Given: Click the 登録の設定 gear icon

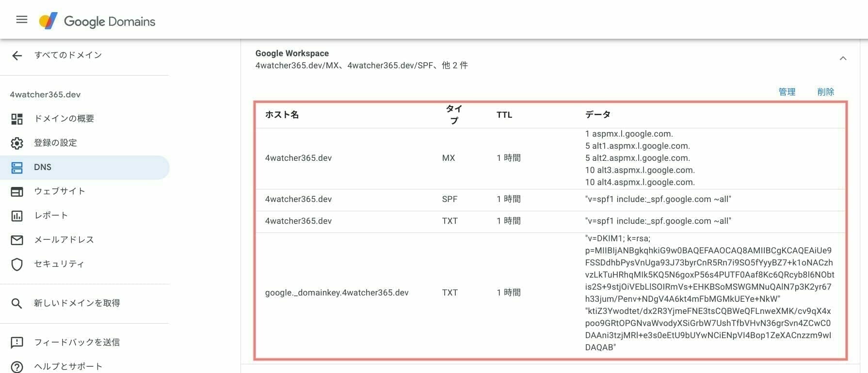Looking at the screenshot, I should click(17, 143).
